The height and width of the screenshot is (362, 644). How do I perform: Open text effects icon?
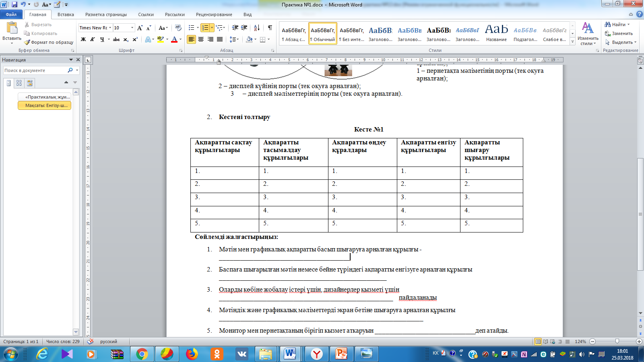coord(148,39)
